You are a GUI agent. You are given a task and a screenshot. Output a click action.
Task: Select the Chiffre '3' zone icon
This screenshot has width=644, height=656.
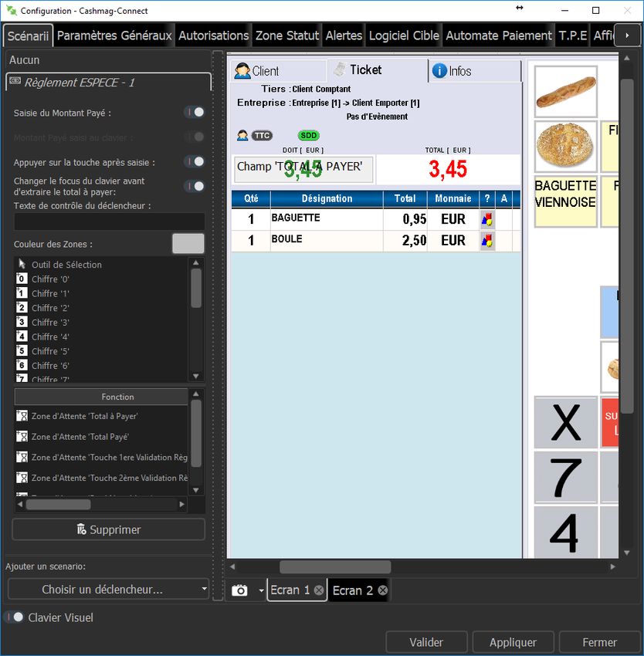(22, 323)
